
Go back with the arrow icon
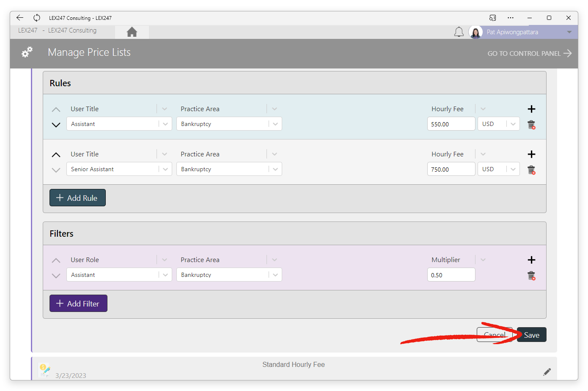[x=20, y=18]
